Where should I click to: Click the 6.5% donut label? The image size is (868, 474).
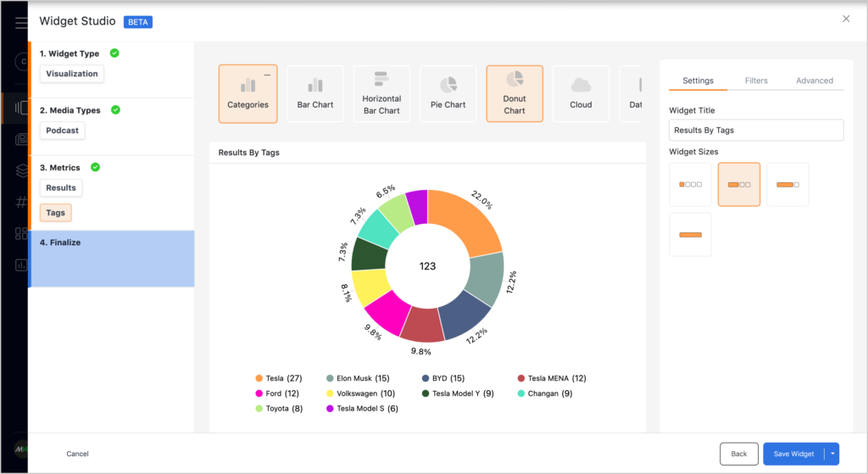386,191
